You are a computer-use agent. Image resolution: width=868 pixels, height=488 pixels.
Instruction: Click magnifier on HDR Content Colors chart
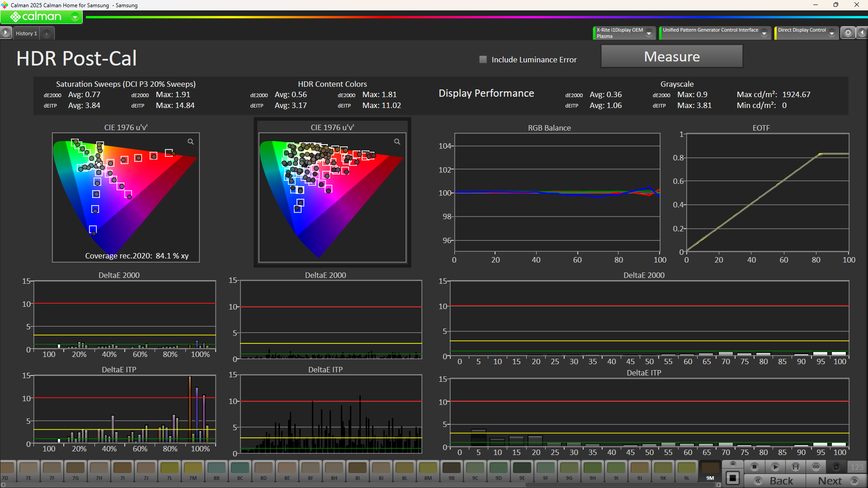(x=397, y=142)
